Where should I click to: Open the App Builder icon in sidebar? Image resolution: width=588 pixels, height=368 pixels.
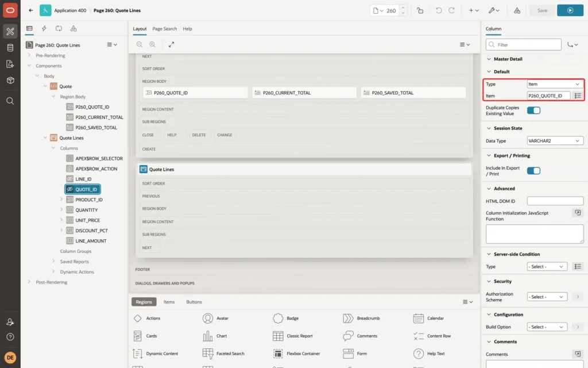click(10, 31)
